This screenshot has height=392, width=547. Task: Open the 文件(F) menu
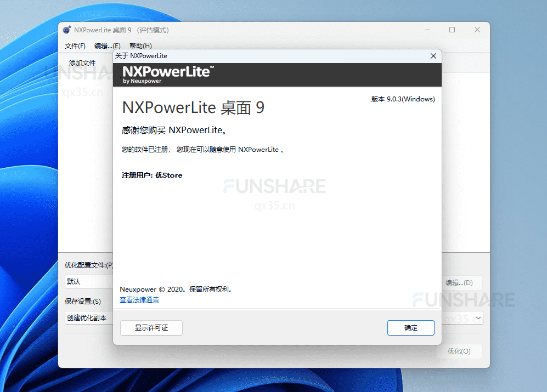[75, 46]
